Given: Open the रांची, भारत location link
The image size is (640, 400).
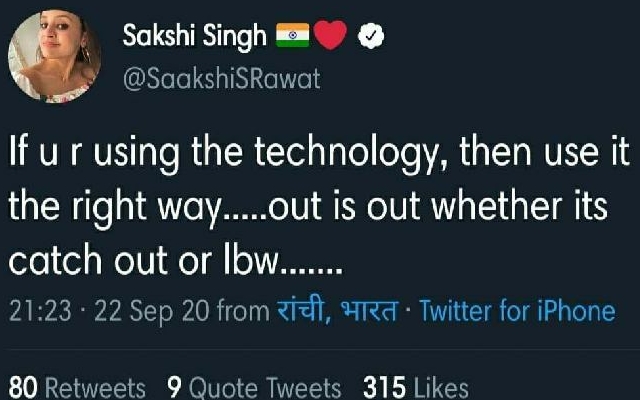Looking at the screenshot, I should coord(338,311).
